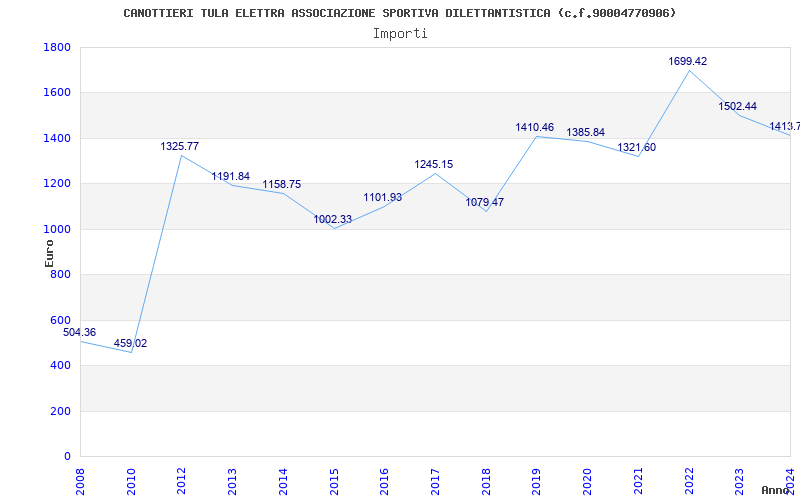Select data label 1002.33
Image resolution: width=800 pixels, height=500 pixels.
click(333, 219)
